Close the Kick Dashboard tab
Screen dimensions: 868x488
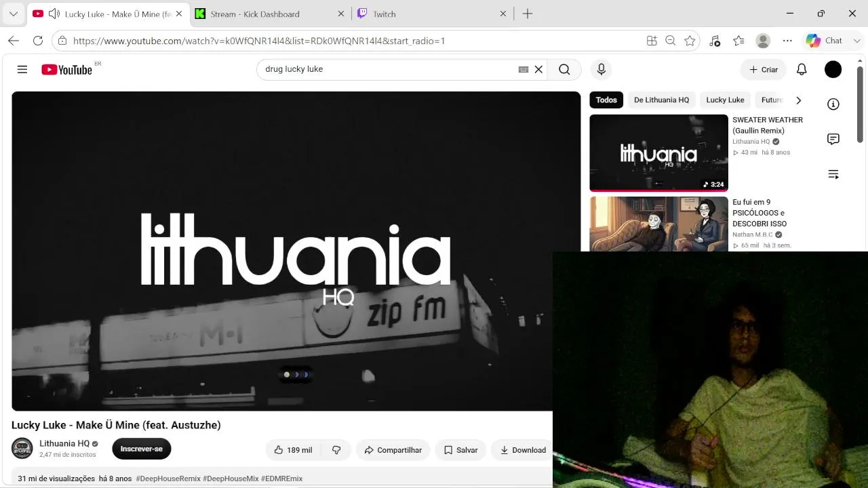tap(341, 14)
